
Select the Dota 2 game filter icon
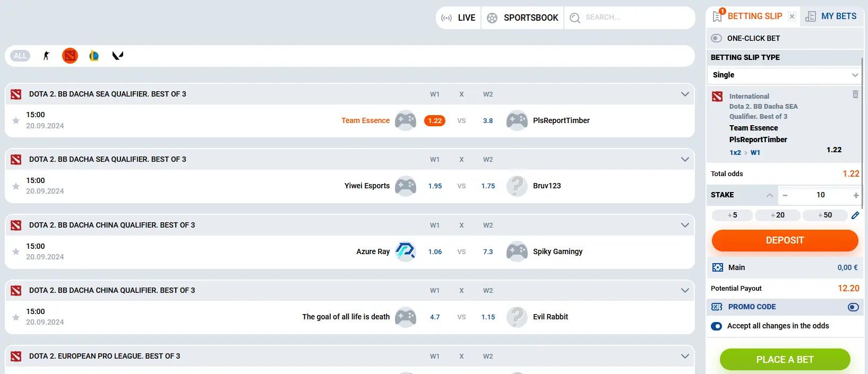click(x=70, y=56)
